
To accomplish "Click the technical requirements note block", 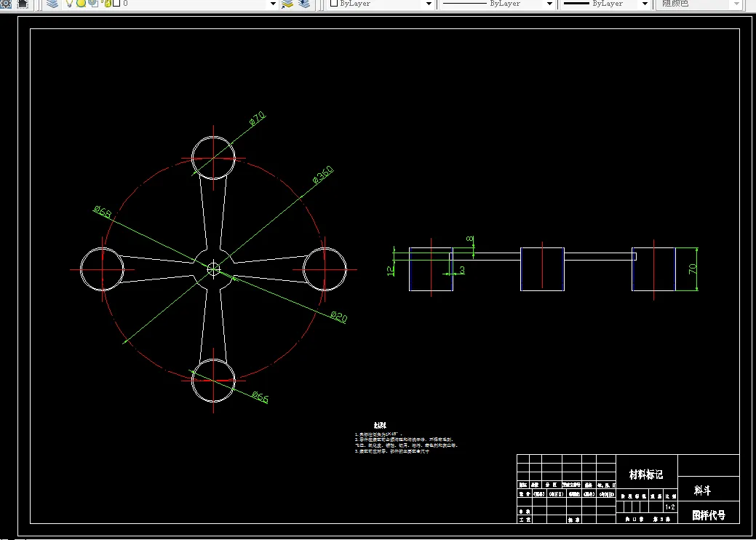I will click(405, 439).
